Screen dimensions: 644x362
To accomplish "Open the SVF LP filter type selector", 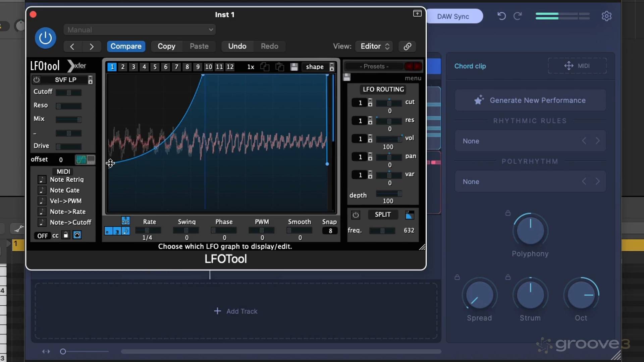I will pyautogui.click(x=90, y=80).
